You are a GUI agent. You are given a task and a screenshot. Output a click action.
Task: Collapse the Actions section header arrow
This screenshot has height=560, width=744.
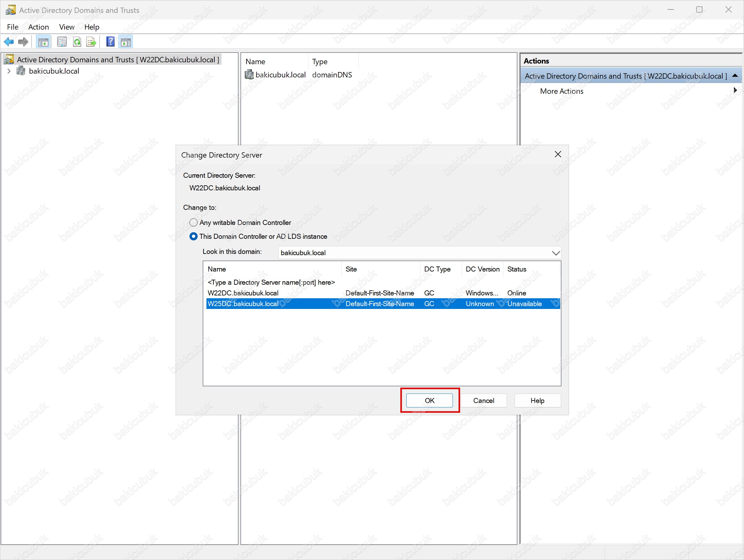pyautogui.click(x=735, y=76)
